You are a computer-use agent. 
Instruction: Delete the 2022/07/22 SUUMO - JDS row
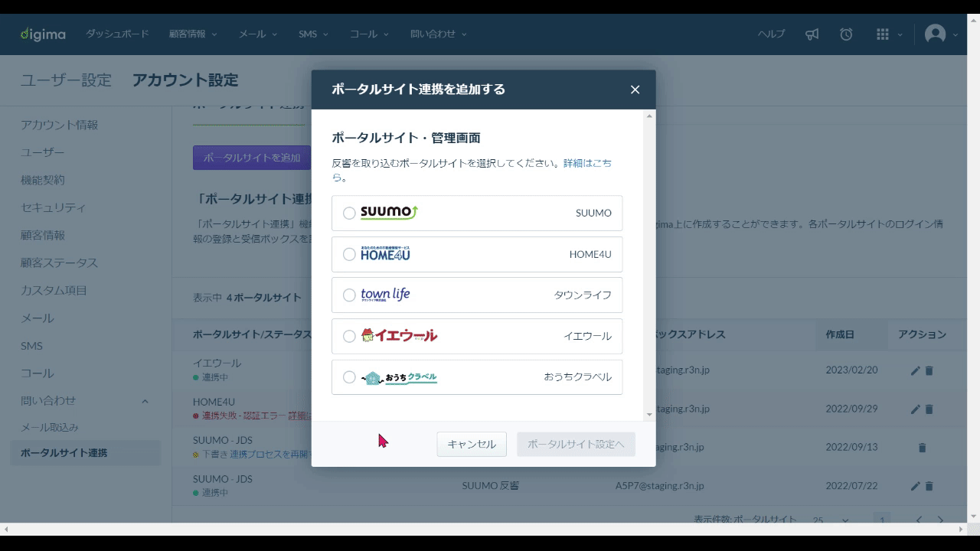[x=929, y=486]
